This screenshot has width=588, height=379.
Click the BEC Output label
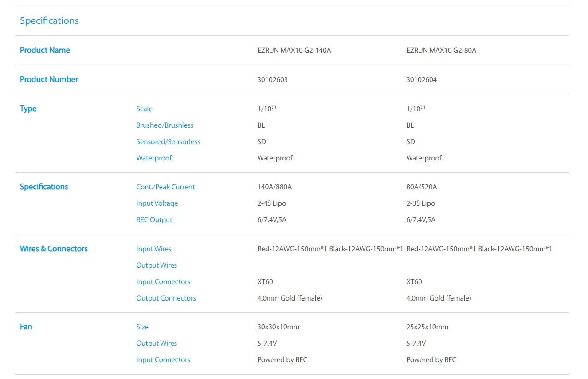pos(154,220)
